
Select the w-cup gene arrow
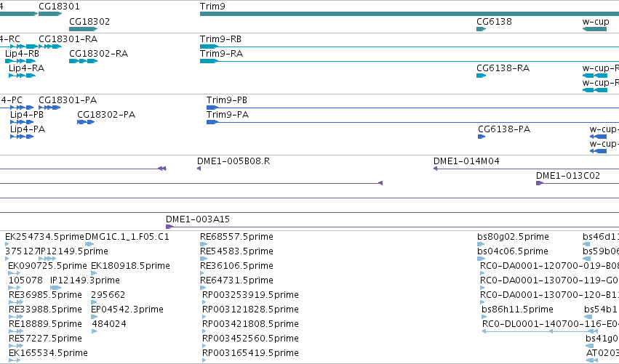pos(594,29)
